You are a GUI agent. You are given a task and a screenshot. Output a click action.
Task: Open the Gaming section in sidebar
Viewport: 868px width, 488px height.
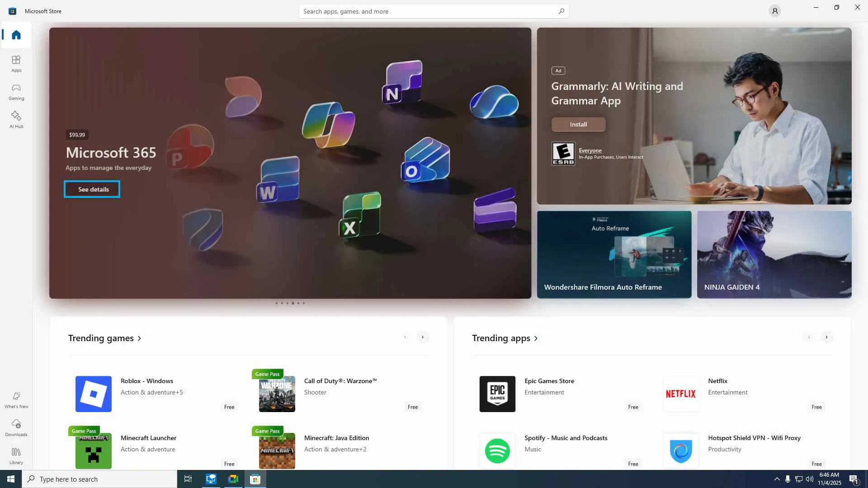16,92
